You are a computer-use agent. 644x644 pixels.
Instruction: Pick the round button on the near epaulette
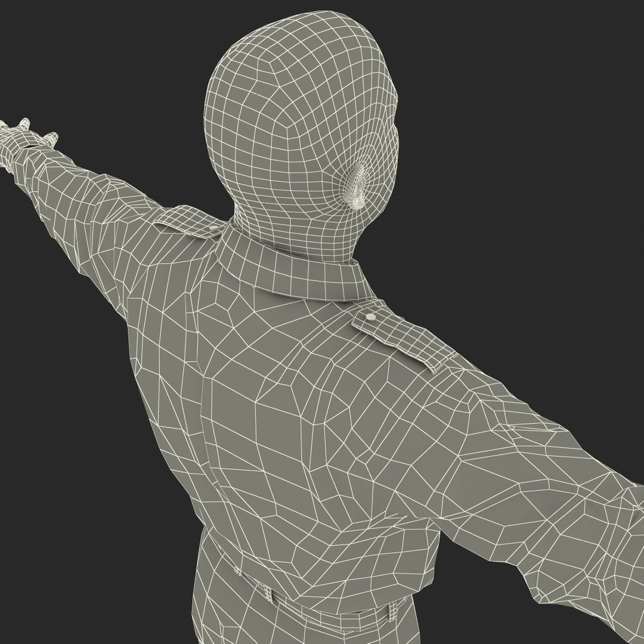[370, 317]
